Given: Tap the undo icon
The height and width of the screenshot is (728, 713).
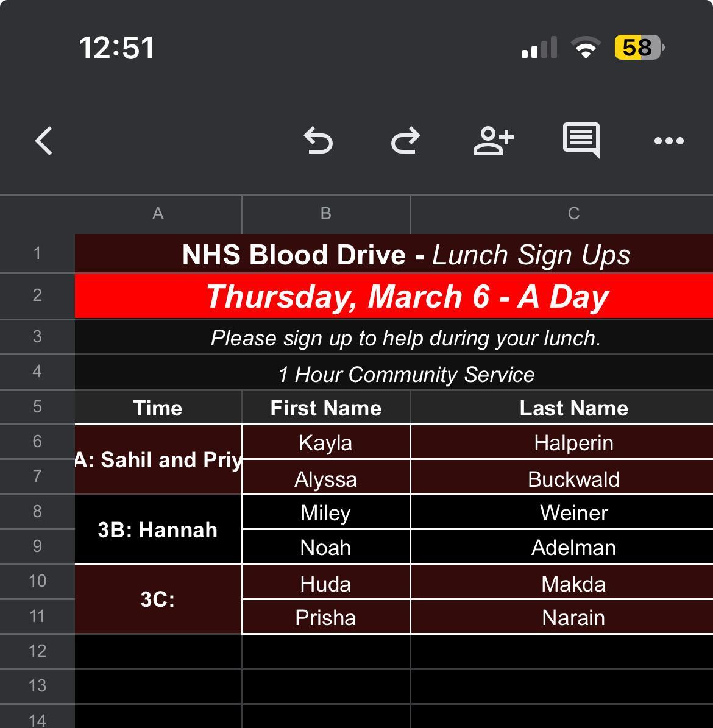Looking at the screenshot, I should coord(318,141).
